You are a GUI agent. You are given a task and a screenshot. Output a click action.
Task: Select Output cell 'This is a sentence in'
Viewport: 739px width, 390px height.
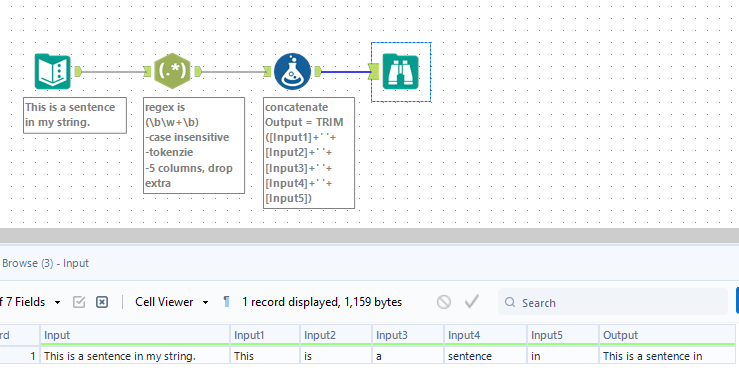tap(667, 356)
